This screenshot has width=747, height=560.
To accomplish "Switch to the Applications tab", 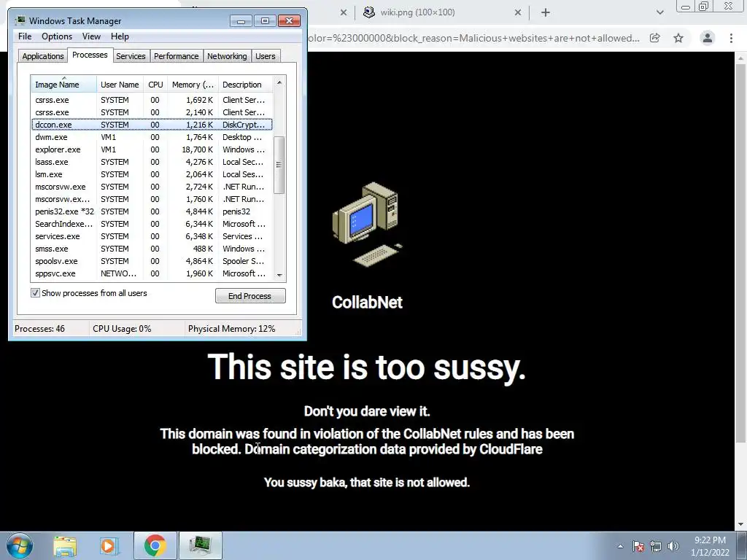I will click(43, 56).
